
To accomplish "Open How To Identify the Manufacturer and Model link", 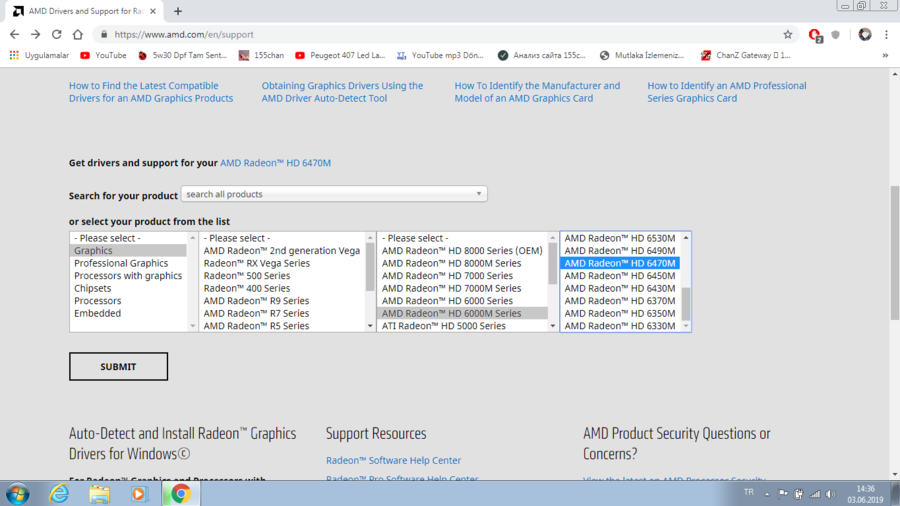I will click(537, 92).
